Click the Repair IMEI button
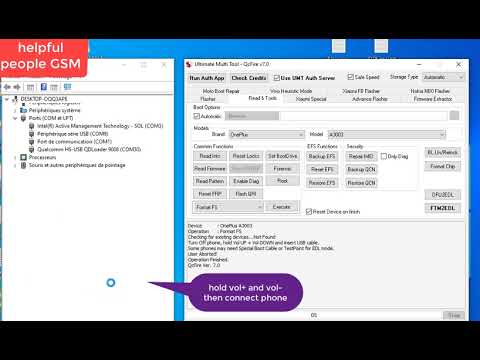 [361, 156]
